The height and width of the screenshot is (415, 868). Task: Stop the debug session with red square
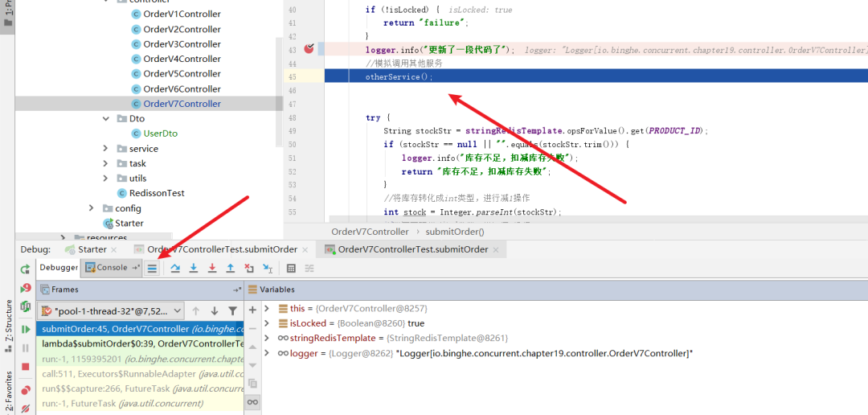coord(25,367)
